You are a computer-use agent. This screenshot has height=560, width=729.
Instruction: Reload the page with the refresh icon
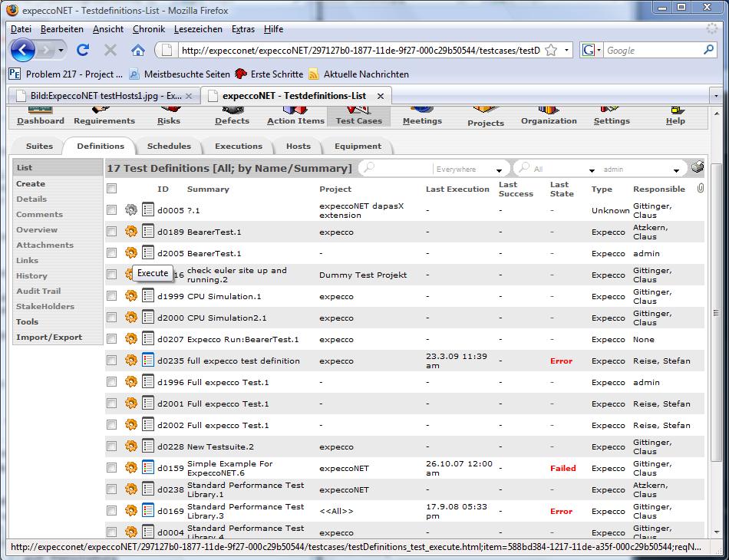(83, 51)
